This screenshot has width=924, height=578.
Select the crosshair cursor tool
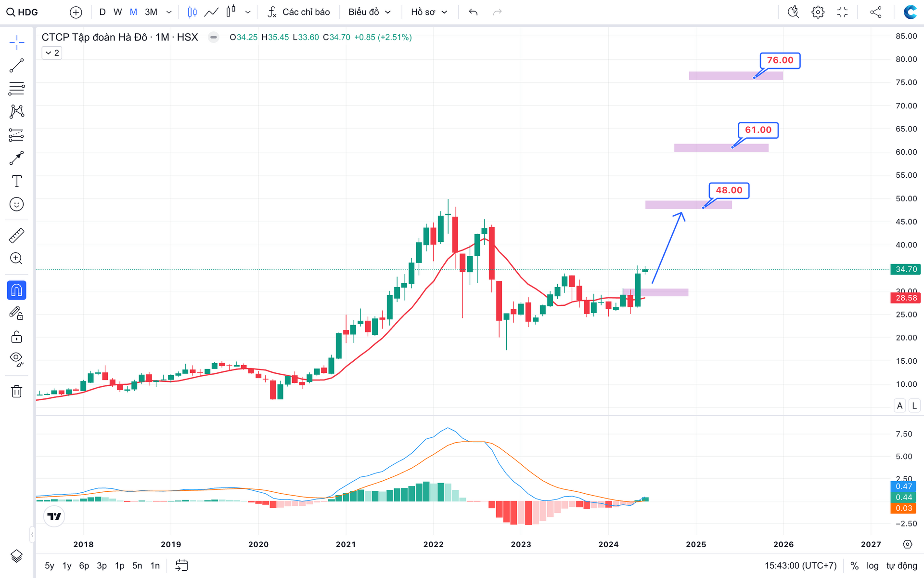coord(17,42)
